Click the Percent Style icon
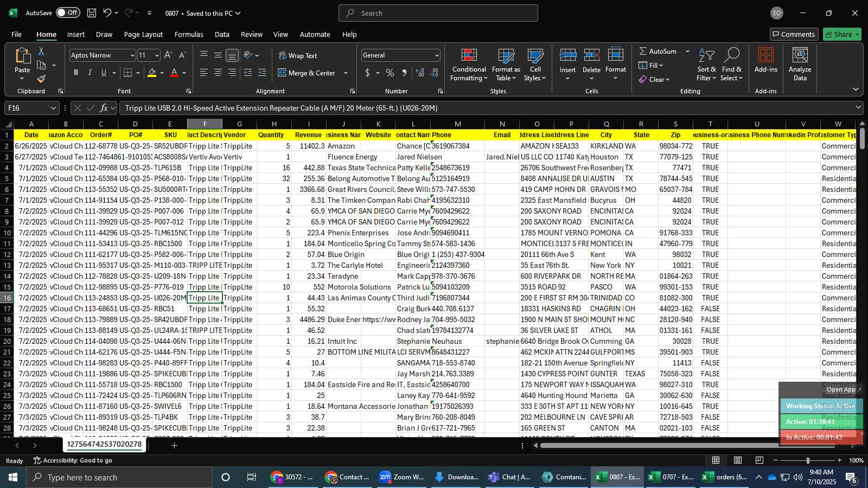The height and width of the screenshot is (488, 868). (x=390, y=73)
